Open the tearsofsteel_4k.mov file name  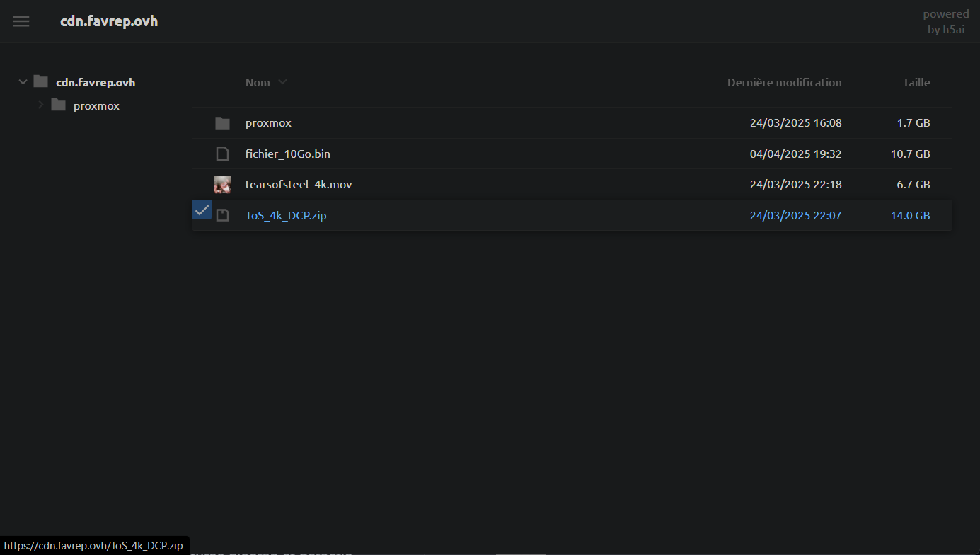298,185
